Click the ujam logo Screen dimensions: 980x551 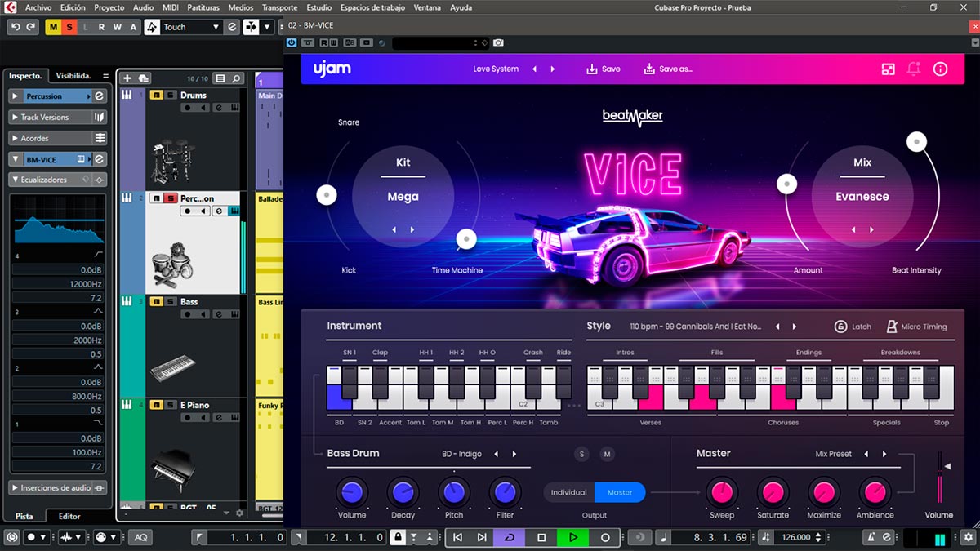click(332, 69)
